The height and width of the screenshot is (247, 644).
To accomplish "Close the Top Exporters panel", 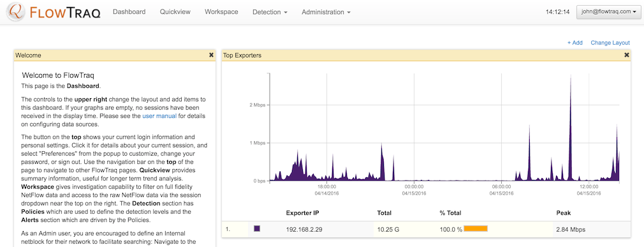I will click(627, 55).
